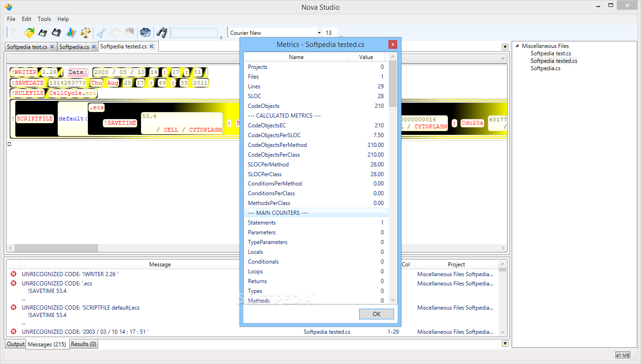The image size is (641, 364).
Task: Click the Metrics list scroll-down arrow
Action: coord(393,300)
